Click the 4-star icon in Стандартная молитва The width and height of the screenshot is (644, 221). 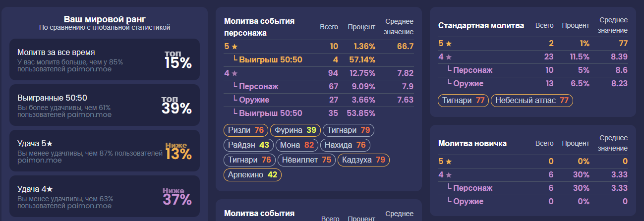click(x=448, y=57)
